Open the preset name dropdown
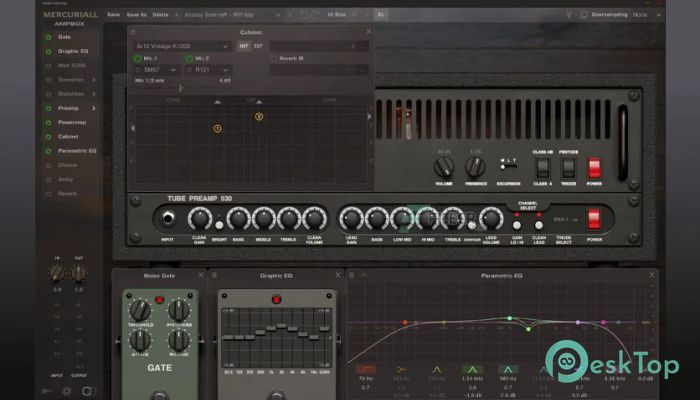 coord(232,15)
